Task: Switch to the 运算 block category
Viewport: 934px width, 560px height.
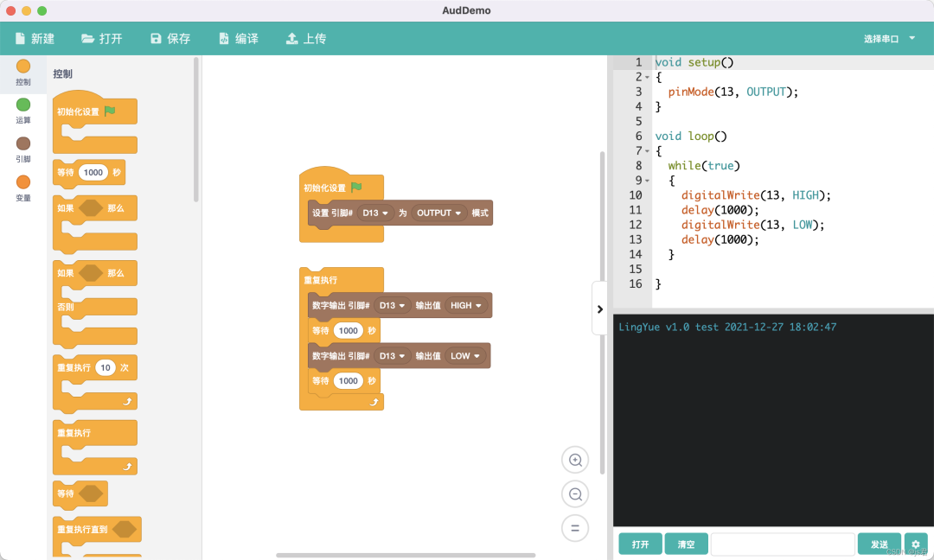Action: (22, 104)
